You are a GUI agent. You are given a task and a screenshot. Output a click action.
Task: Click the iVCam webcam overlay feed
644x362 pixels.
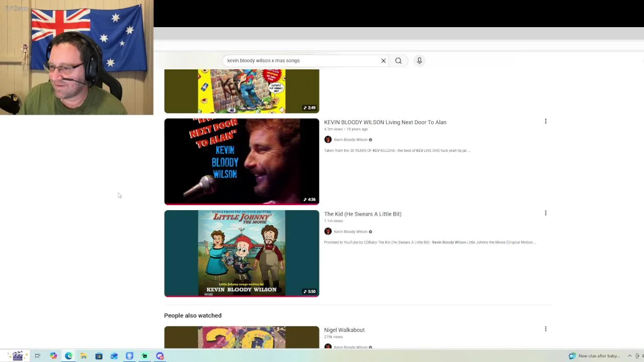[x=76, y=58]
